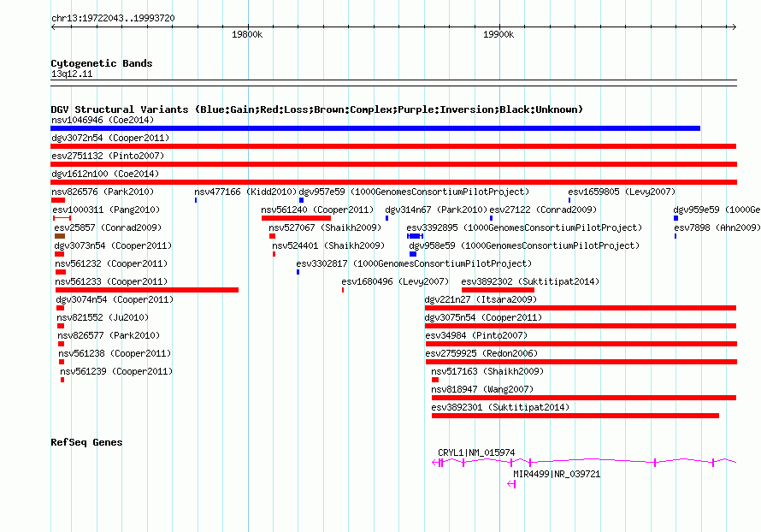Image resolution: width=761 pixels, height=532 pixels.
Task: Open nsv561240 (Cooper2011) label
Action: click(317, 210)
